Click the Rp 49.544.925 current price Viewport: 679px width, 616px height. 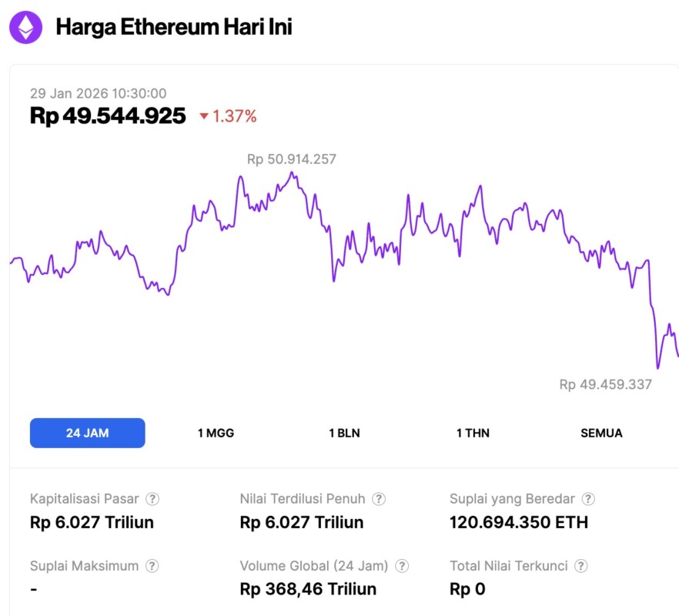108,116
